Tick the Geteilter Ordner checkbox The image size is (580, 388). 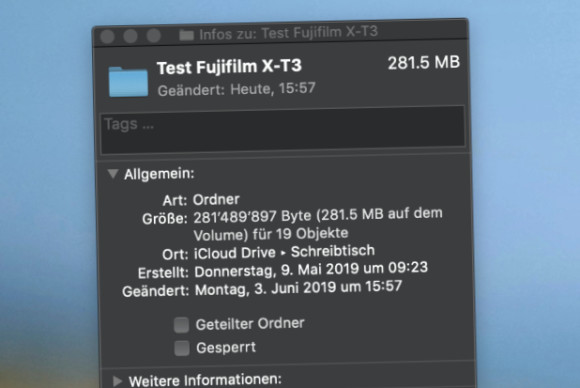[182, 325]
